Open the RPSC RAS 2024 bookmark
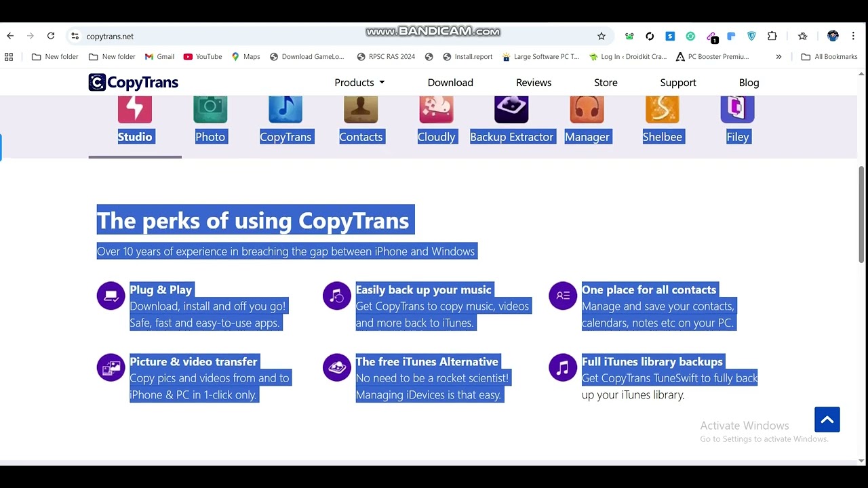 pos(386,57)
